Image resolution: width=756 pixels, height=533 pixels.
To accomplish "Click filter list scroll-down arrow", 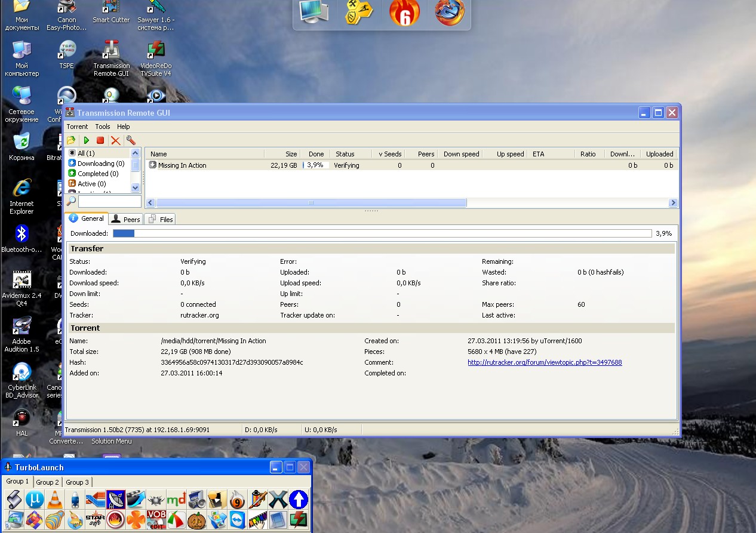I will [135, 187].
